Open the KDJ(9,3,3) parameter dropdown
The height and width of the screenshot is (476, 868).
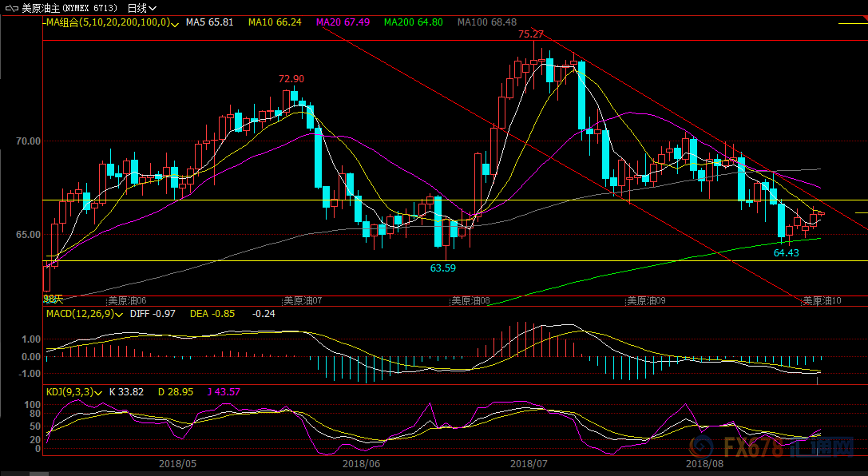point(99,392)
